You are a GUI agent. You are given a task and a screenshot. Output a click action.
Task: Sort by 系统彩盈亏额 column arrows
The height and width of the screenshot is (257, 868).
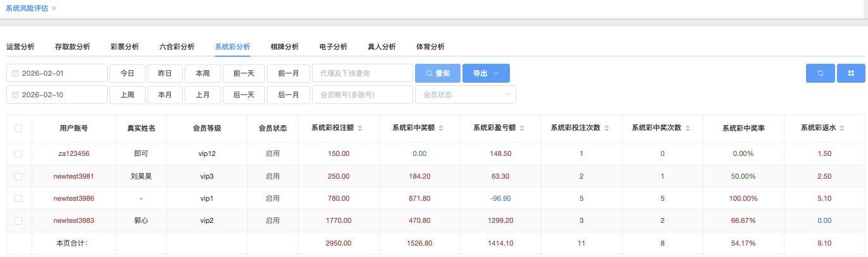point(522,128)
